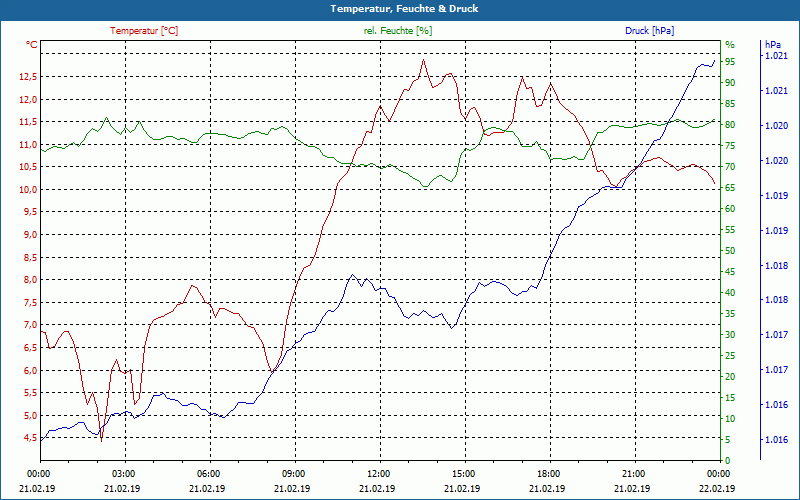Viewport: 800px width, 500px height.
Task: Click the 5,0 temperature axis tick
Action: (x=30, y=415)
